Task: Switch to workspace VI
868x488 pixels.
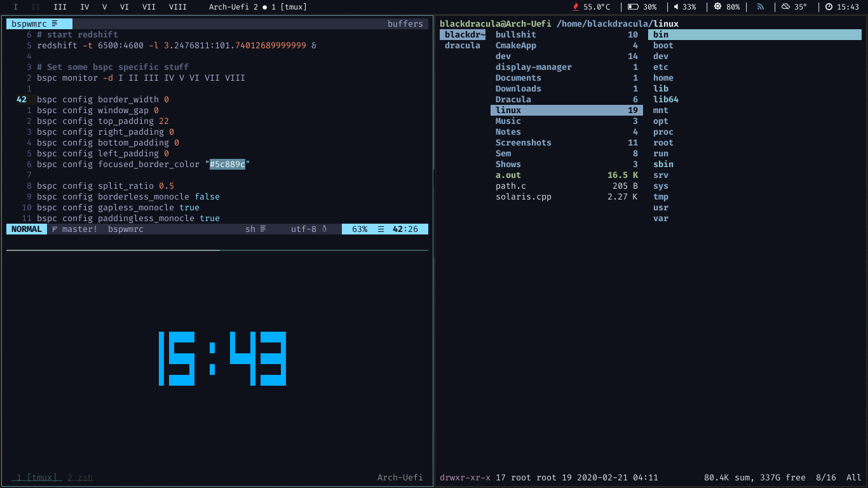Action: pos(125,7)
